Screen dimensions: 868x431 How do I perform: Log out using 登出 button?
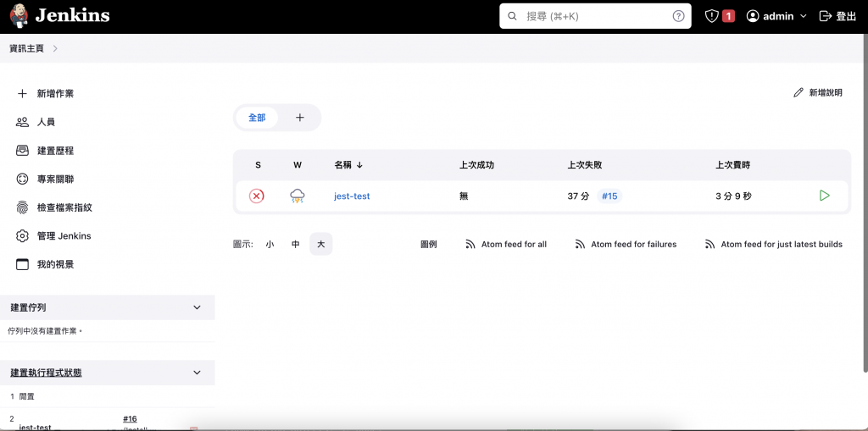pos(837,16)
